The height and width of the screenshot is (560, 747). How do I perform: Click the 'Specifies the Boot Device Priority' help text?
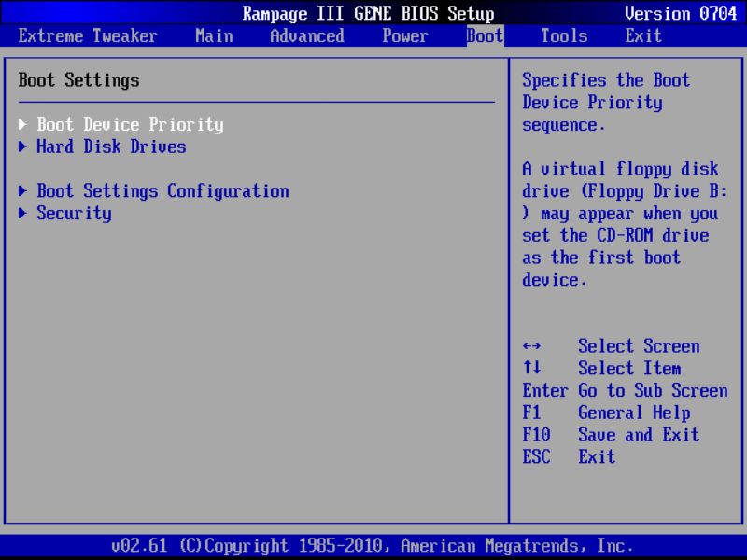pos(606,103)
